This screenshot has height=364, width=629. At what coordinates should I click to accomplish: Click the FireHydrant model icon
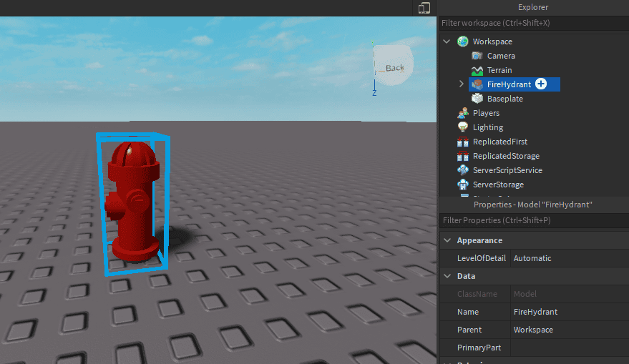click(x=477, y=84)
